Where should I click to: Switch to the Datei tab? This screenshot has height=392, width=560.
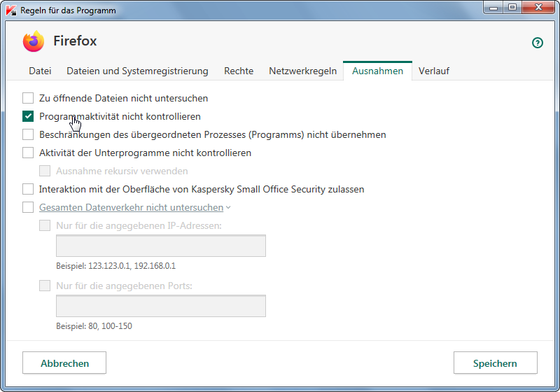[x=40, y=71]
